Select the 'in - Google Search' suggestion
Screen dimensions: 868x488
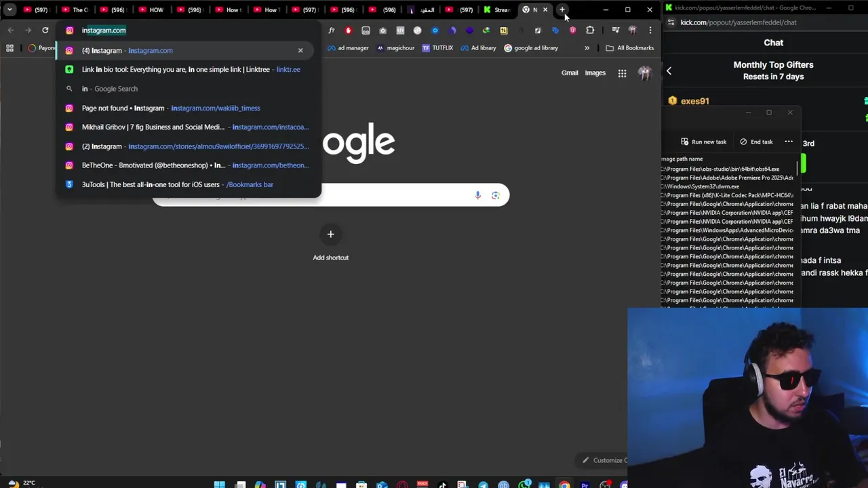(x=183, y=88)
